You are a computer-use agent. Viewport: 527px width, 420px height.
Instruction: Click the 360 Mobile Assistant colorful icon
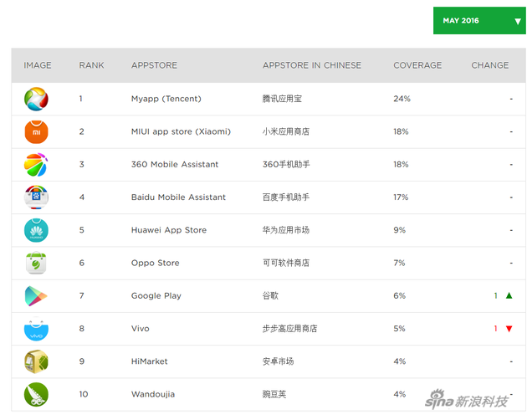click(36, 165)
